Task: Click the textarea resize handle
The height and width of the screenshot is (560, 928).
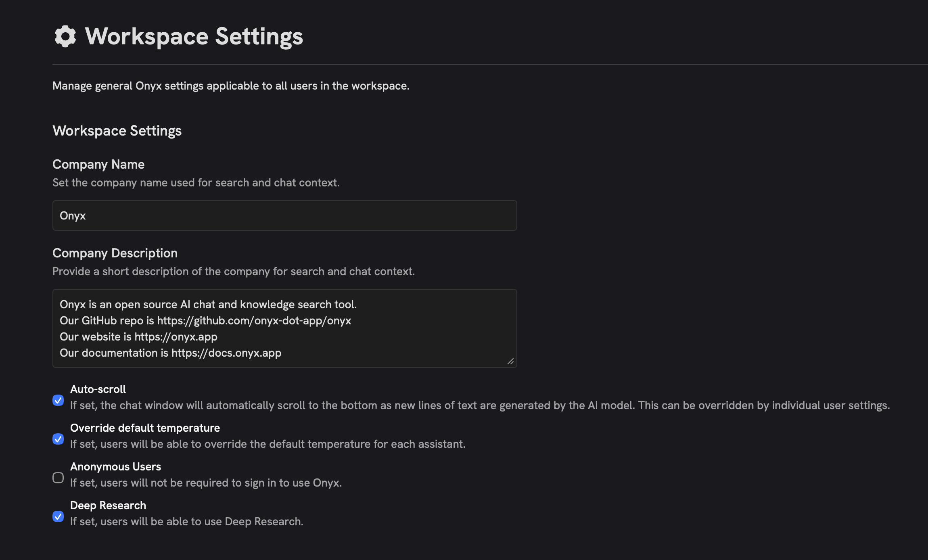Action: click(511, 361)
